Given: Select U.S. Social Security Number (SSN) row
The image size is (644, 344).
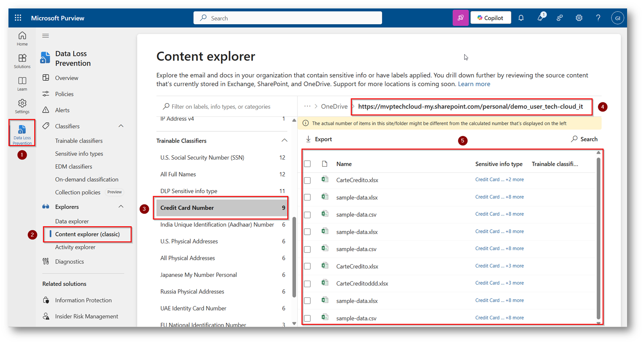Looking at the screenshot, I should (222, 157).
